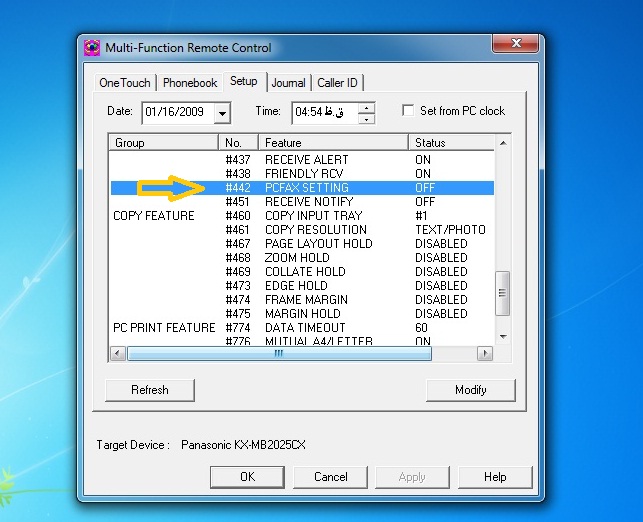Open the Caller ID tab
Image resolution: width=643 pixels, height=522 pixels.
click(x=338, y=82)
